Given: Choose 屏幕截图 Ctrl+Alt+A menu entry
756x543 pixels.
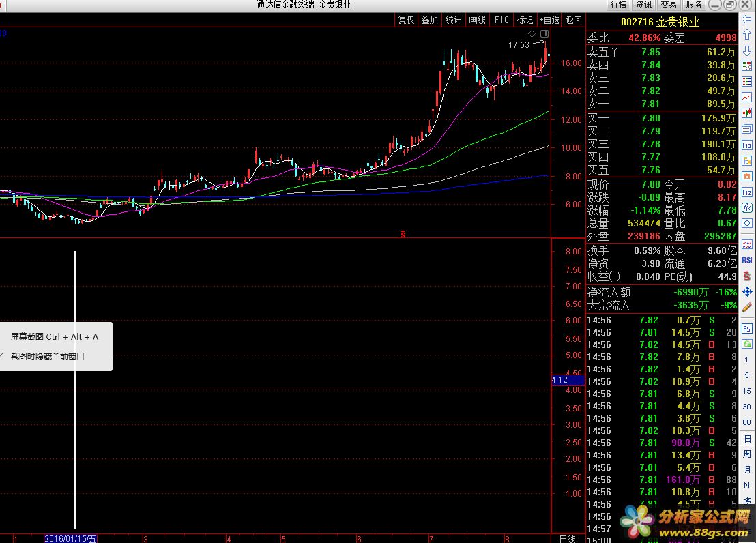Looking at the screenshot, I should [55, 336].
